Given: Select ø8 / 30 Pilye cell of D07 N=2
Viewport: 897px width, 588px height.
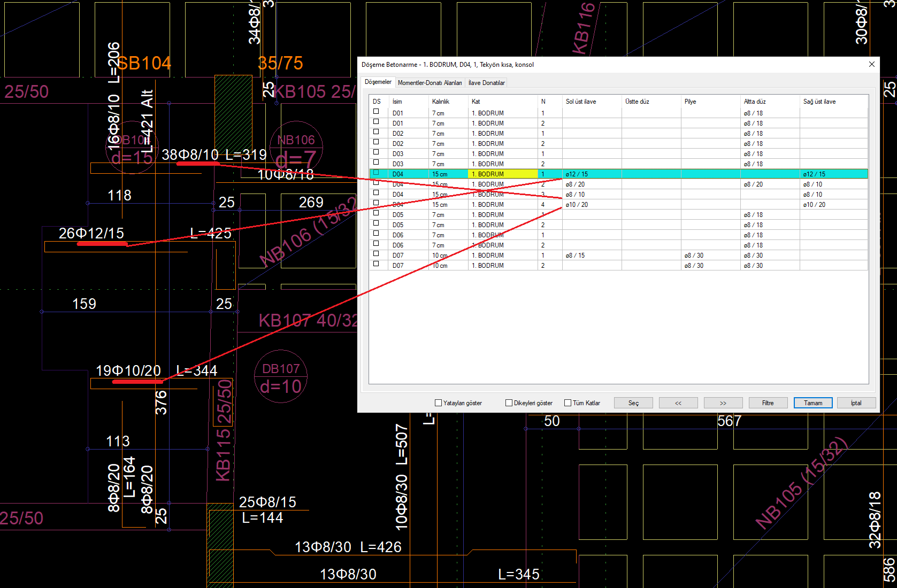Looking at the screenshot, I should (710, 266).
